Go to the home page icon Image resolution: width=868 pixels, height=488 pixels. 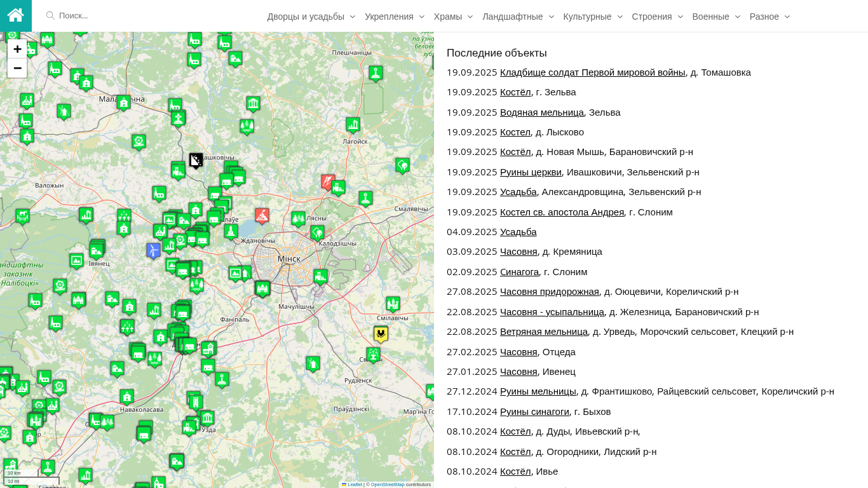tap(15, 15)
